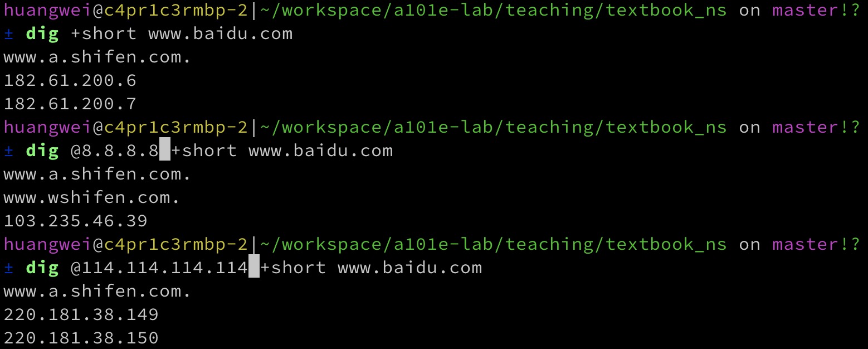
Task: Click the first 'dig' command word
Action: tap(42, 34)
